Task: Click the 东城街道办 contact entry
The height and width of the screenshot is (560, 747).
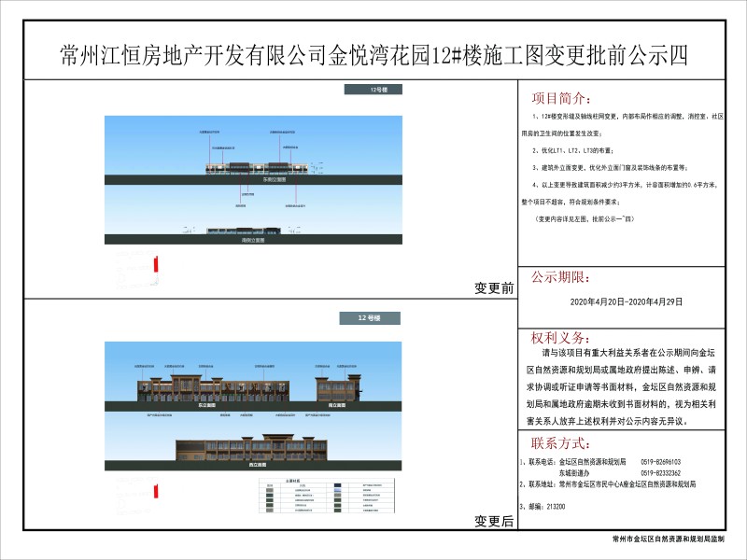Action: click(574, 473)
